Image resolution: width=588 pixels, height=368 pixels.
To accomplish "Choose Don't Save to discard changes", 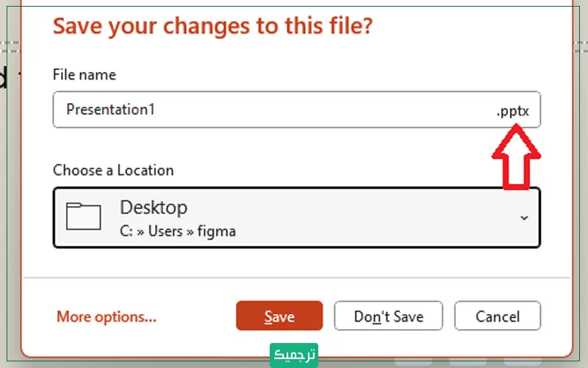I will (x=389, y=316).
